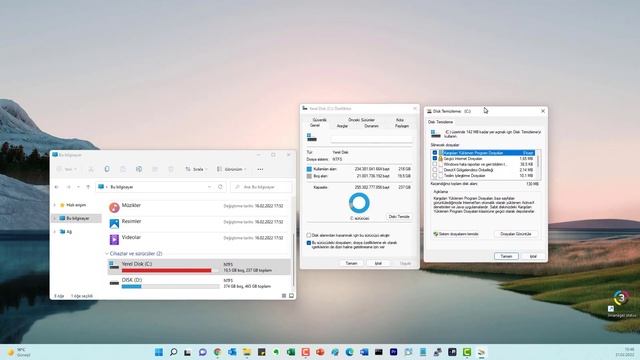Enable compress this drive checkbox in Properties

(x=309, y=236)
